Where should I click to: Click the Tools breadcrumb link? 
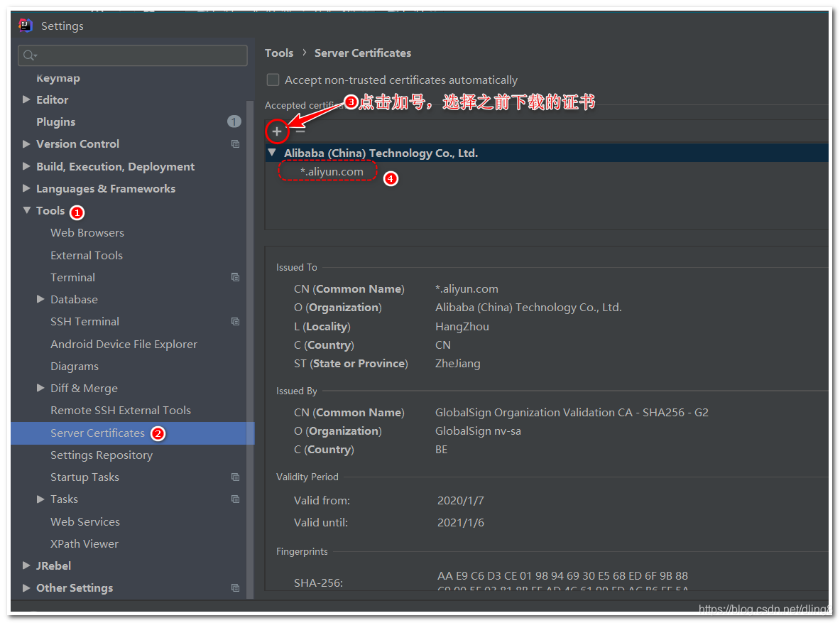coord(279,53)
